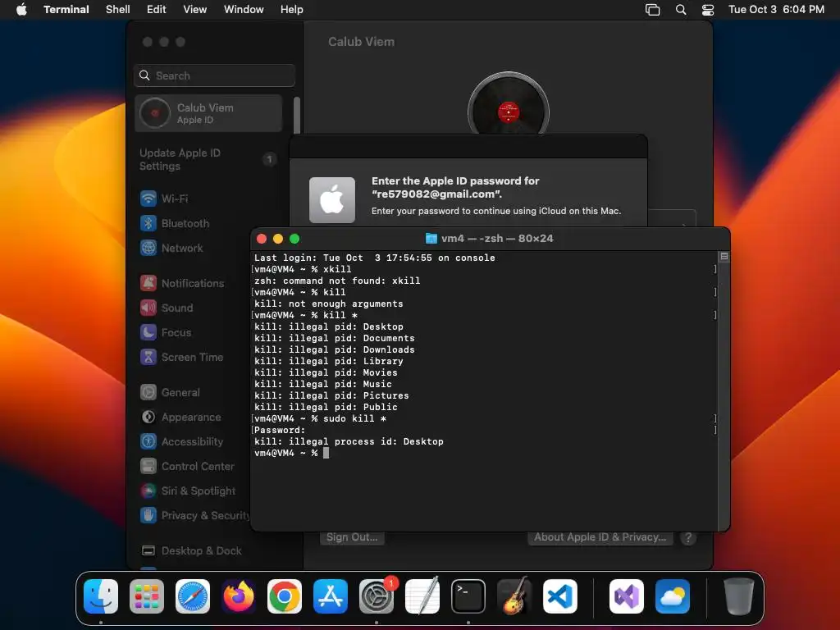Click the Settings Search field
This screenshot has height=630, width=840.
pos(214,75)
